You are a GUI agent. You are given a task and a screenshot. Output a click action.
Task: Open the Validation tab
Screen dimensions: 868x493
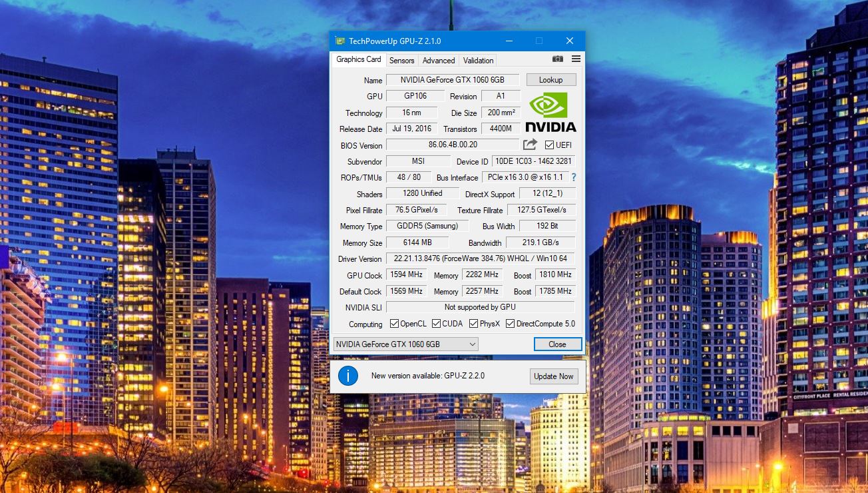coord(478,61)
